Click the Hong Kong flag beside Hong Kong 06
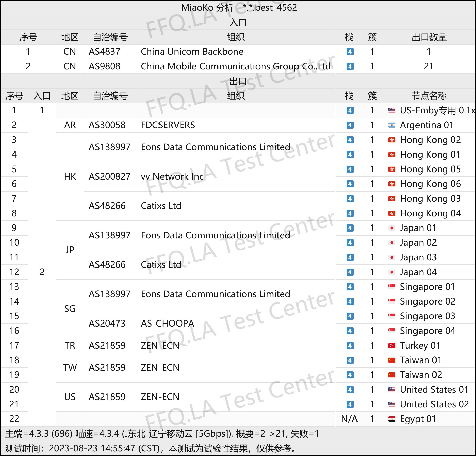 pos(392,184)
